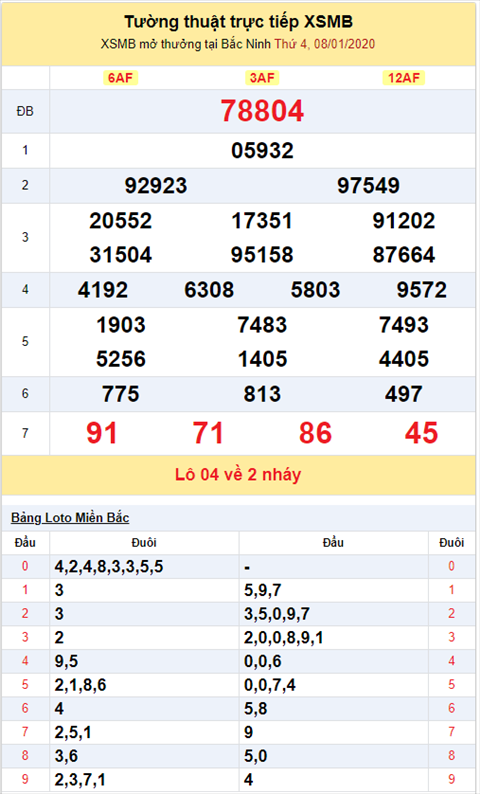Click sixth prize number 497
This screenshot has width=480, height=794.
coord(404,394)
